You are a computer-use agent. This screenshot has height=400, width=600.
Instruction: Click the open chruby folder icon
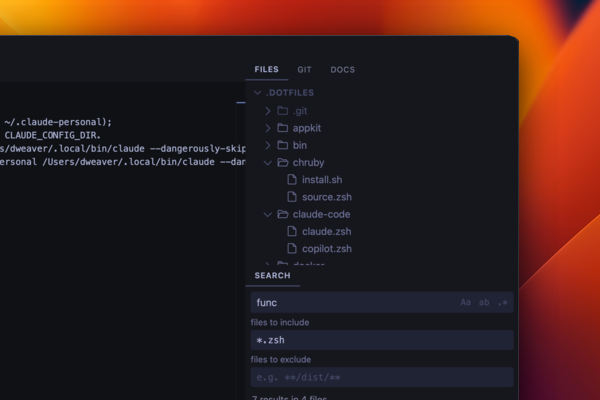[x=283, y=162]
